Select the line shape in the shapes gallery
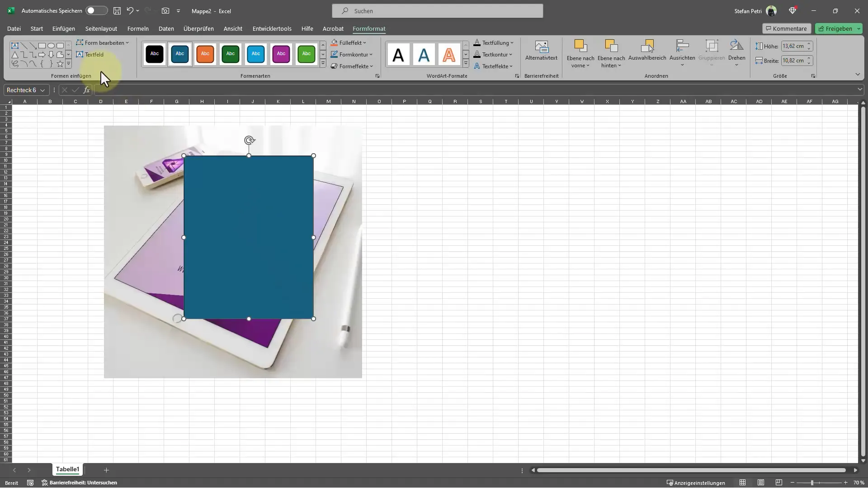868x488 pixels. pos(24,46)
